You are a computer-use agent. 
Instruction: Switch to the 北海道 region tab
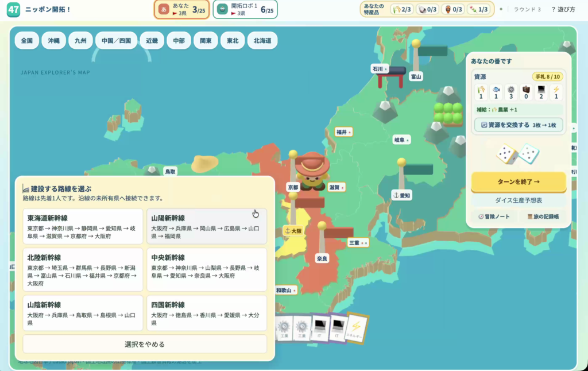coord(262,41)
